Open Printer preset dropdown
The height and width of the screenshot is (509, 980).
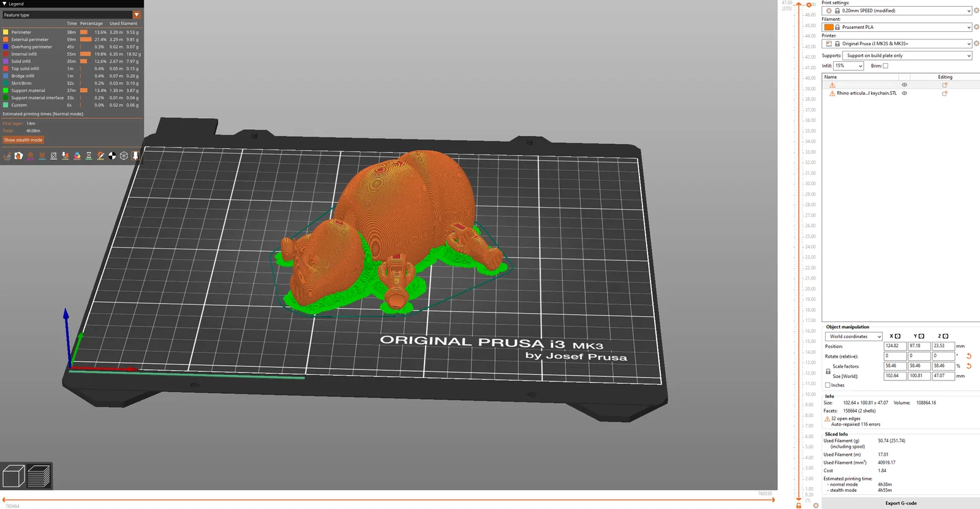[x=897, y=43]
